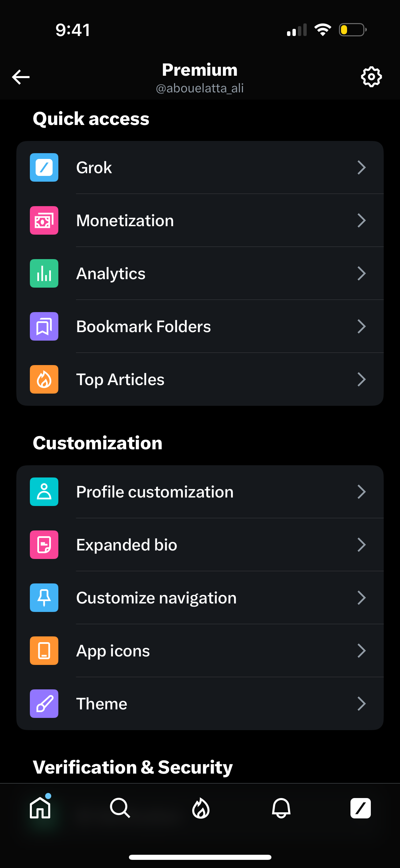The width and height of the screenshot is (400, 868).
Task: Tap the blue Grok slash icon in Quick access
Action: coord(44,167)
